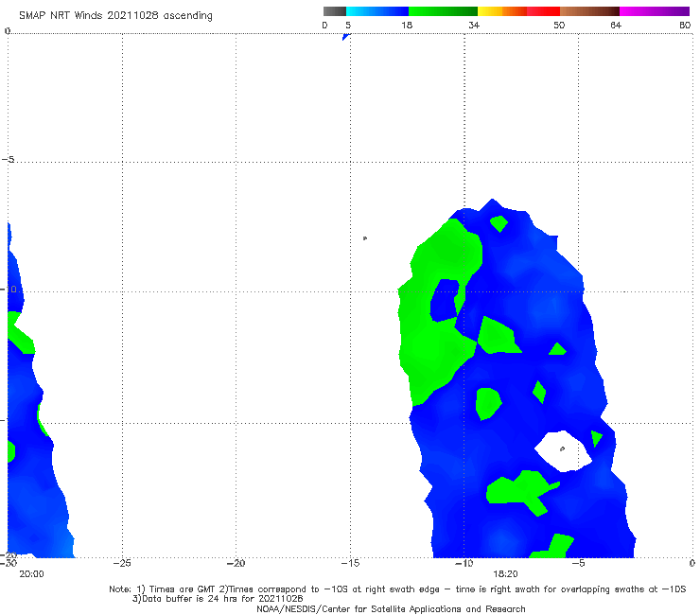Click the "-15" longitude axis label
This screenshot has width=700, height=615.
[x=350, y=563]
